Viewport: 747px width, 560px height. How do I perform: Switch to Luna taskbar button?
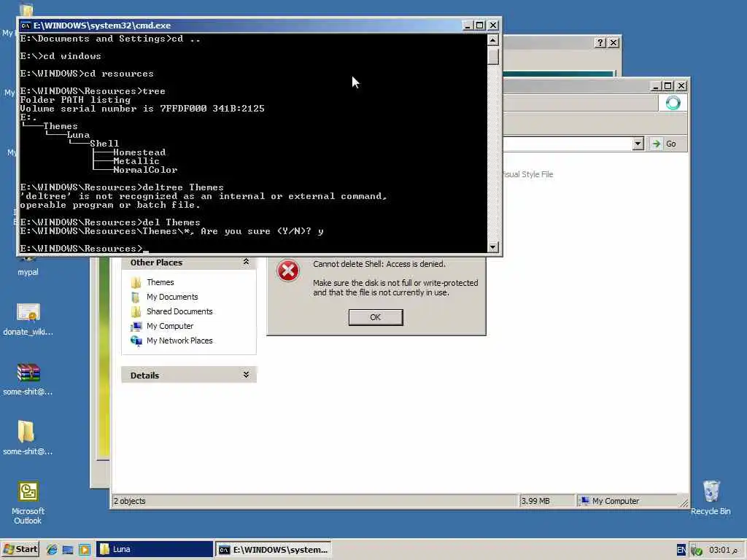[x=155, y=549]
